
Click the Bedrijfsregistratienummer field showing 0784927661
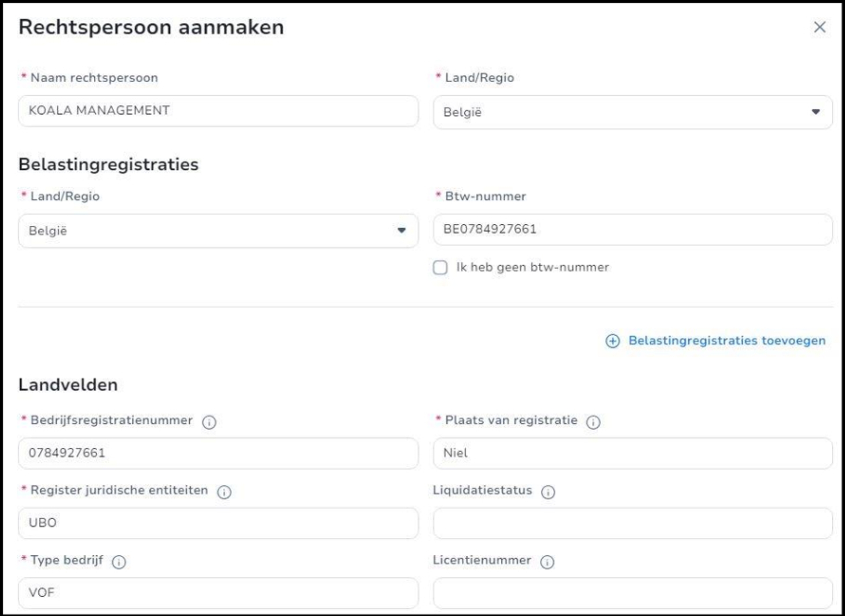[218, 453]
